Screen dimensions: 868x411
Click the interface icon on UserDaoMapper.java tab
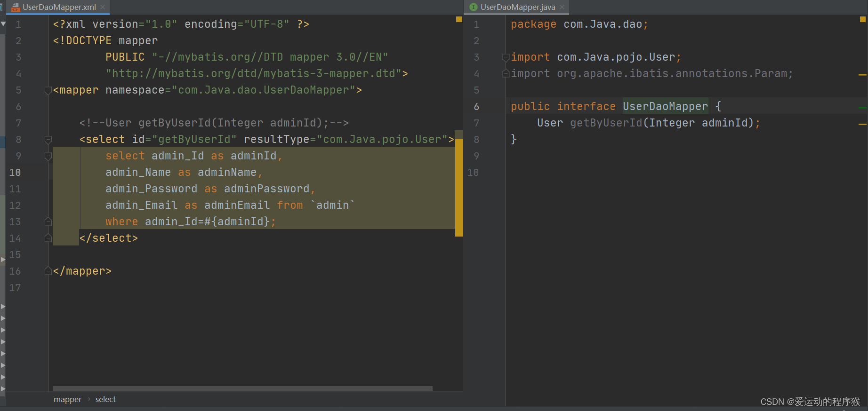(474, 7)
